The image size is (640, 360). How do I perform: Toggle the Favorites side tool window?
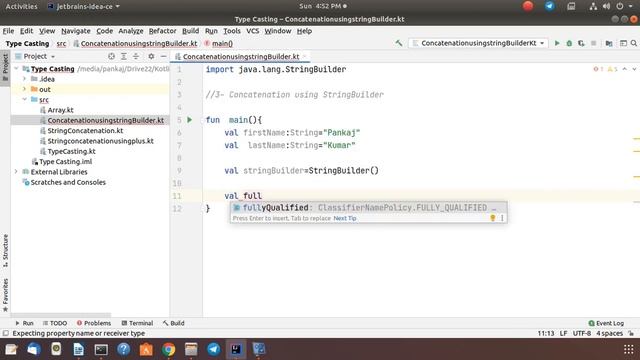5,295
